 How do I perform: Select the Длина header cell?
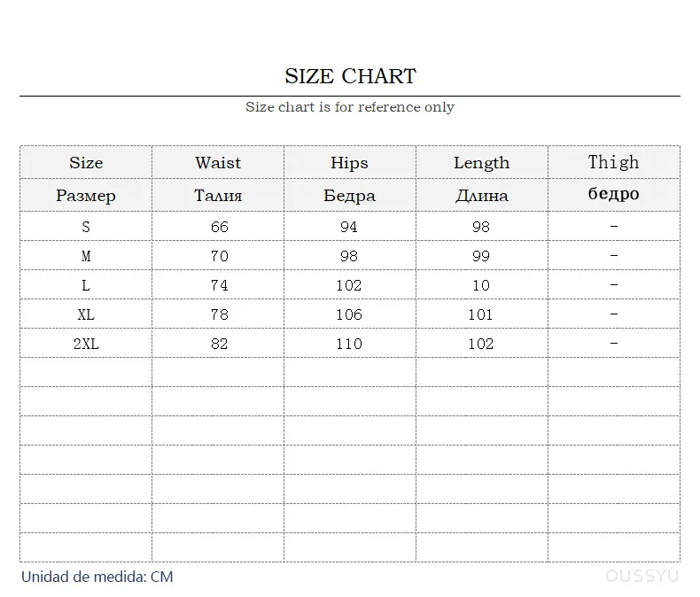(x=481, y=196)
